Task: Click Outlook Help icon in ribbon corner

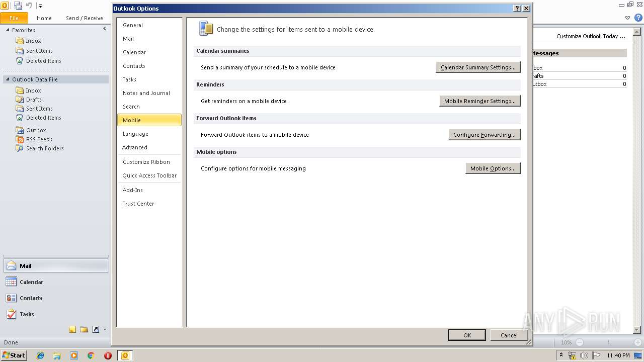Action: click(x=638, y=18)
